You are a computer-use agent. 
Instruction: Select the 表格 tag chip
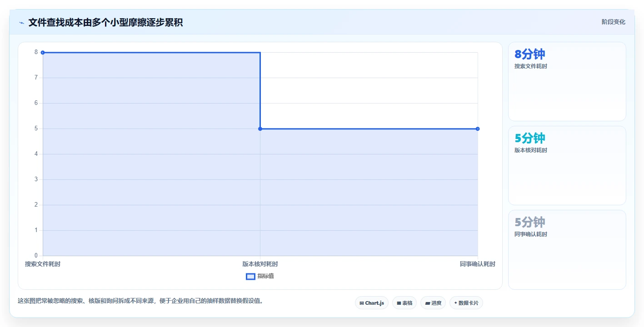click(404, 303)
